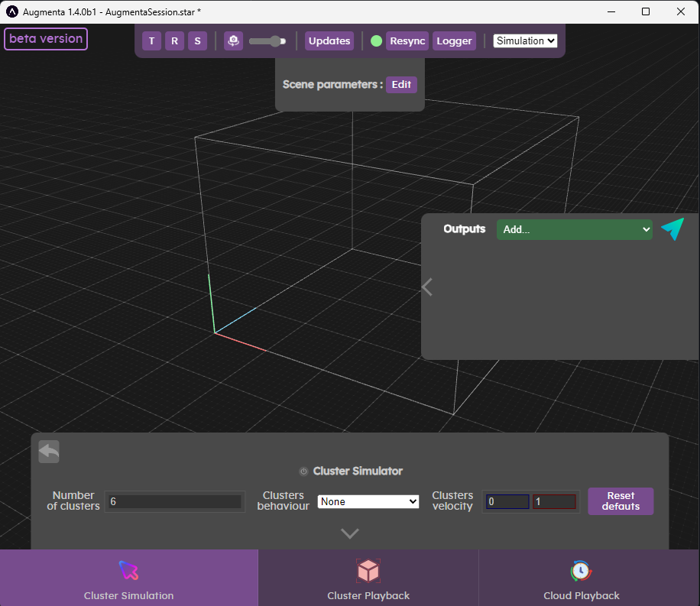Click Edit for Scene parameters
This screenshot has height=606, width=700.
tap(401, 84)
